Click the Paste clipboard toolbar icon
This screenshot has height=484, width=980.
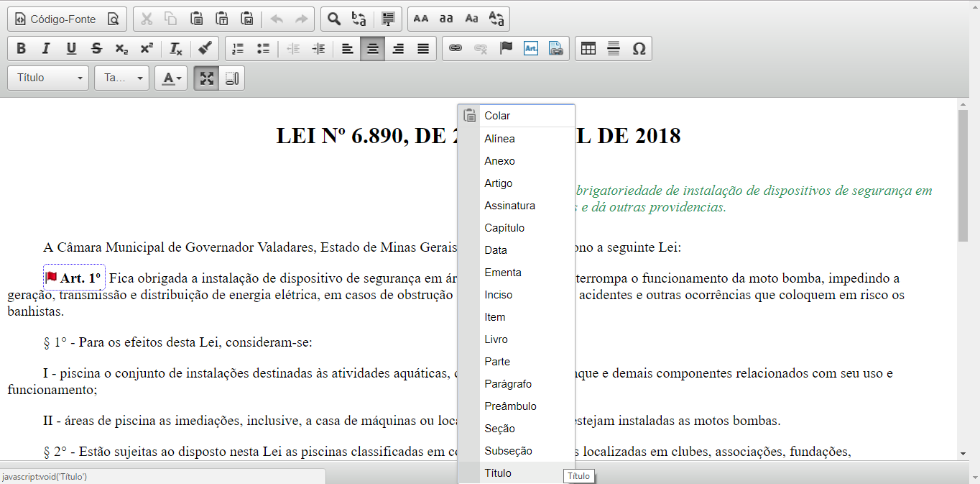197,19
